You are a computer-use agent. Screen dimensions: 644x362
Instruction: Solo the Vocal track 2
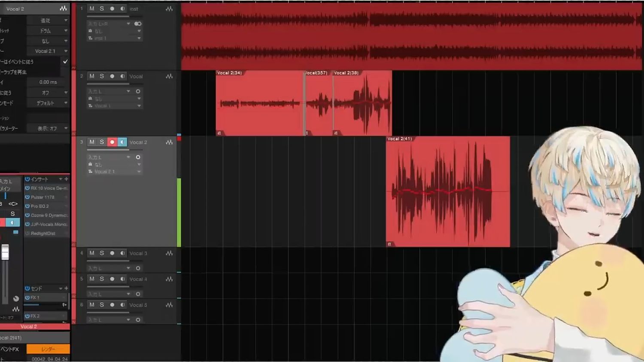(102, 76)
